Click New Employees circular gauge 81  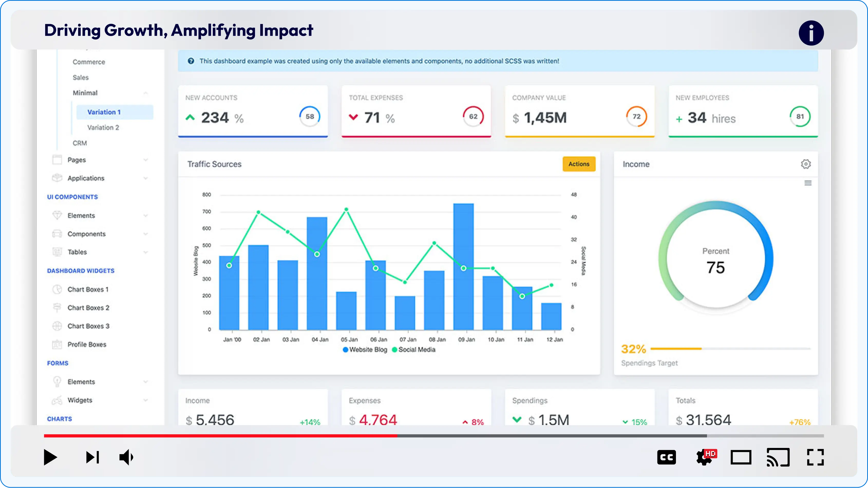pyautogui.click(x=800, y=116)
